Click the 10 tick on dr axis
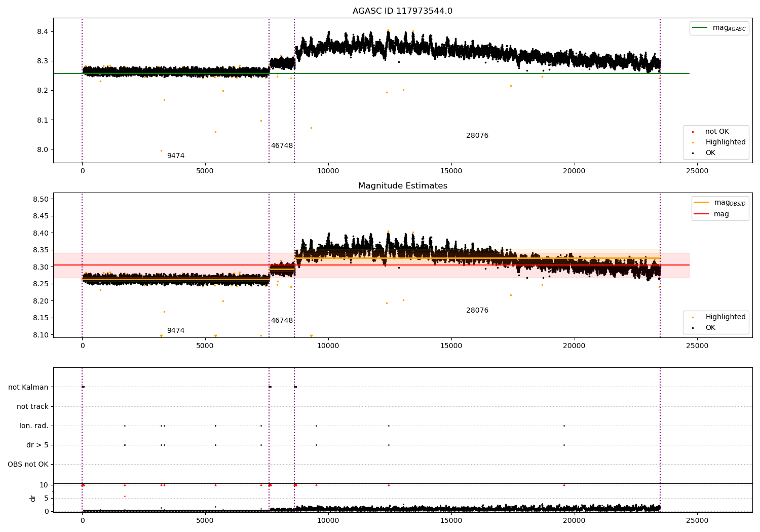 pyautogui.click(x=44, y=485)
